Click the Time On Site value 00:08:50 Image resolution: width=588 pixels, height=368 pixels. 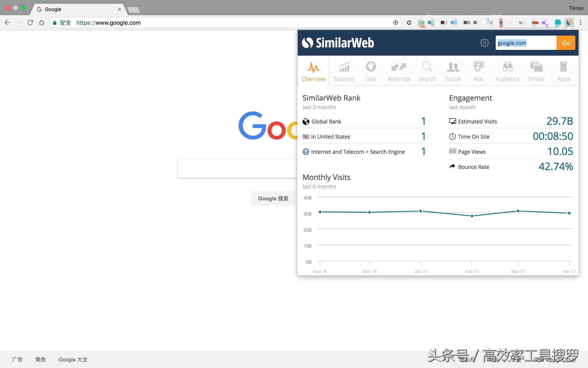[x=553, y=136]
